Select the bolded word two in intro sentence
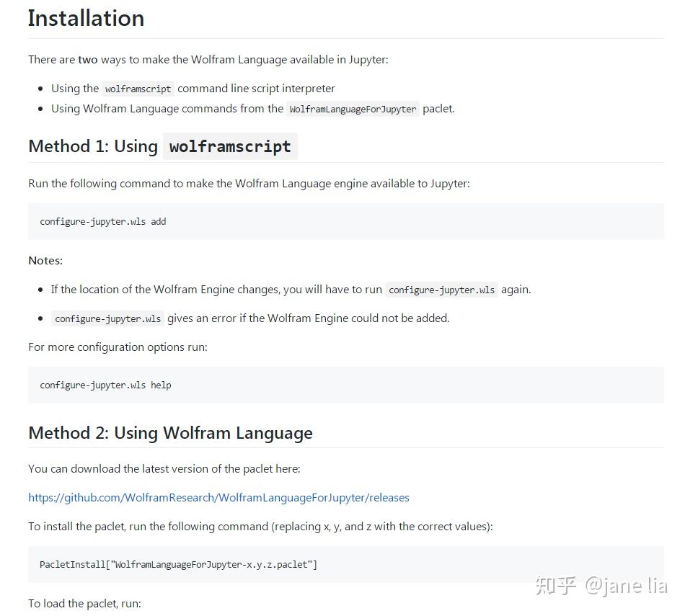Screen dimensions: 685x616 [x=87, y=60]
